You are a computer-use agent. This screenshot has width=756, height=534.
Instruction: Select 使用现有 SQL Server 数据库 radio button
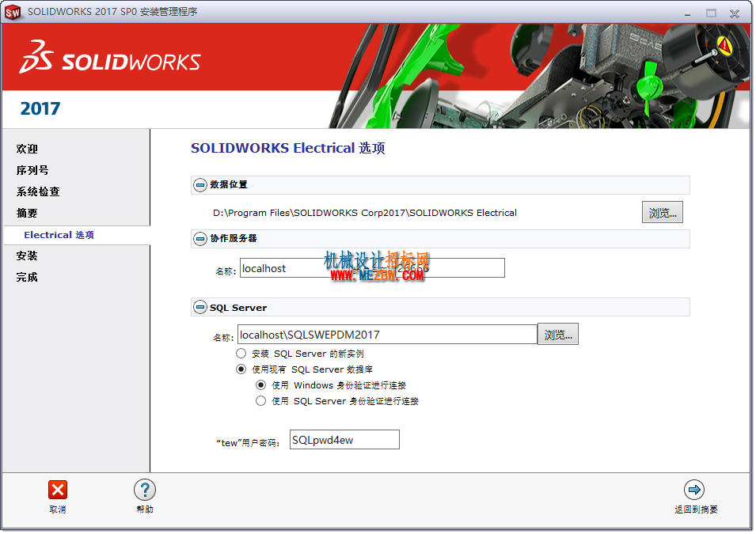[241, 369]
